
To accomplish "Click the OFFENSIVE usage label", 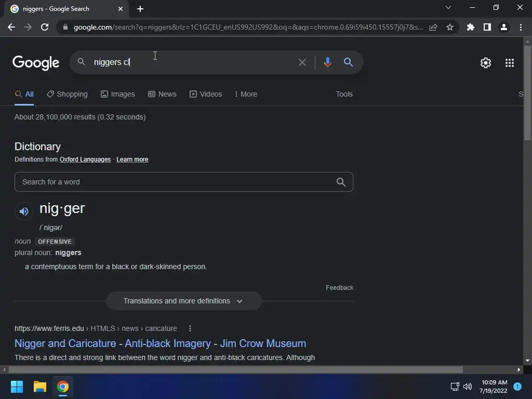I will (x=55, y=242).
